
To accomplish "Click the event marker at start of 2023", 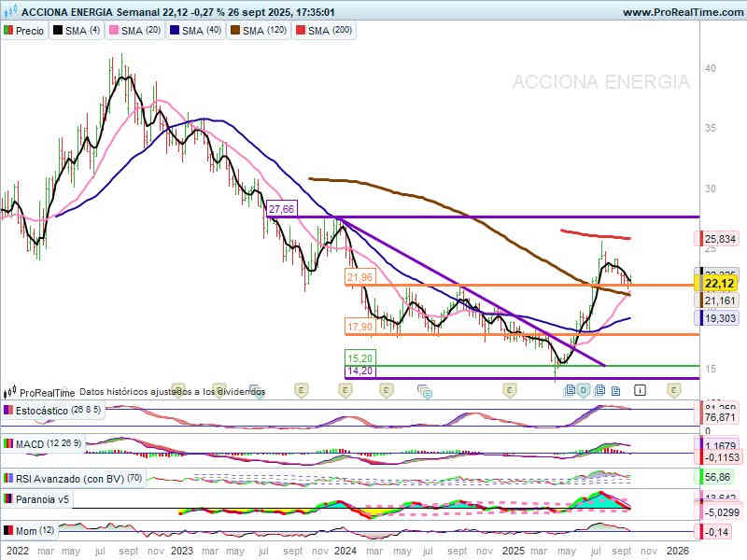I will click(178, 390).
